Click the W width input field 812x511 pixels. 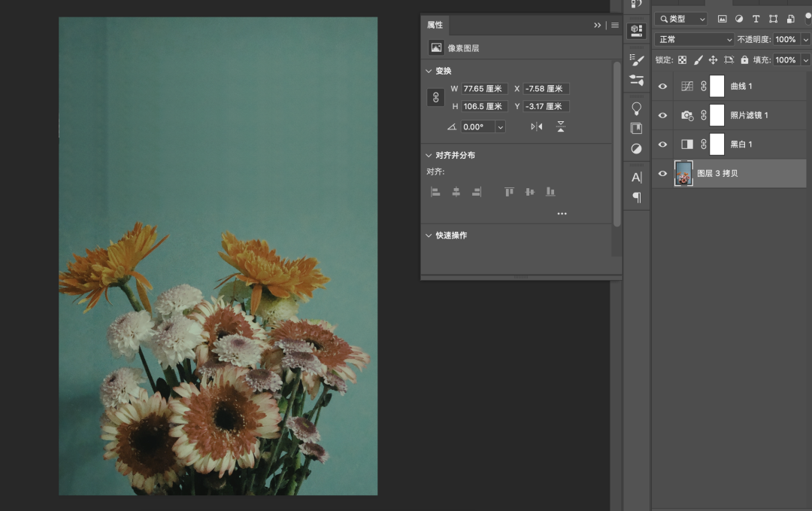(x=484, y=89)
